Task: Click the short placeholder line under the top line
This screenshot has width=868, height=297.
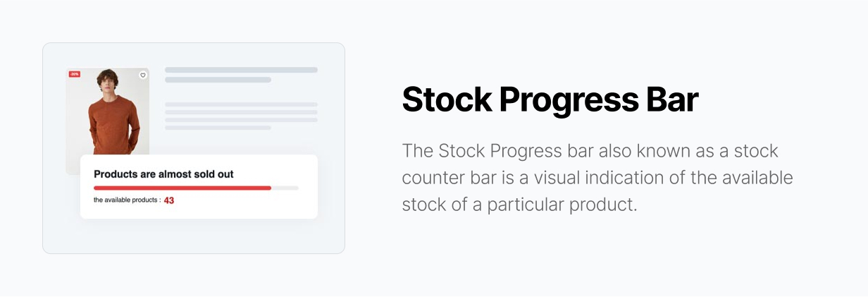Action: point(218,80)
